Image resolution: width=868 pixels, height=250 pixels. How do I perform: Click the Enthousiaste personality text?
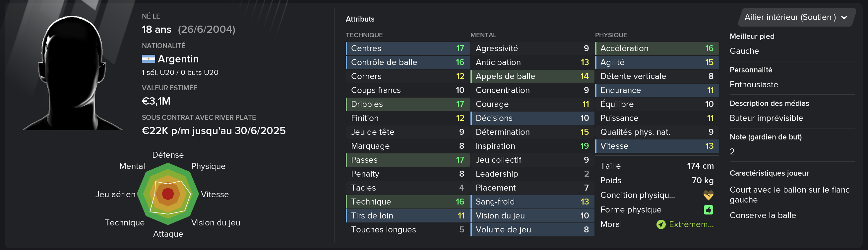(x=754, y=85)
